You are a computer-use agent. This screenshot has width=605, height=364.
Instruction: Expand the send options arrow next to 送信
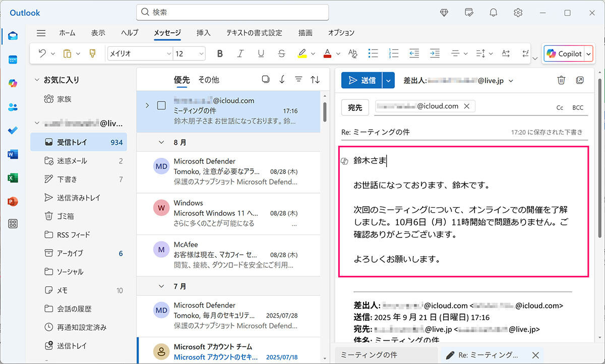[x=388, y=80]
